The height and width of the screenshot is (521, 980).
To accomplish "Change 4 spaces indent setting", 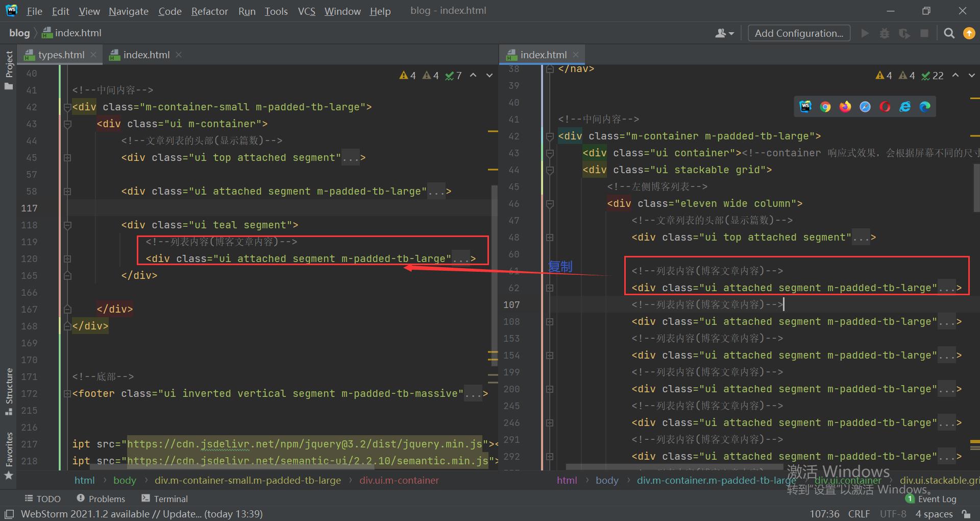I will (x=934, y=514).
